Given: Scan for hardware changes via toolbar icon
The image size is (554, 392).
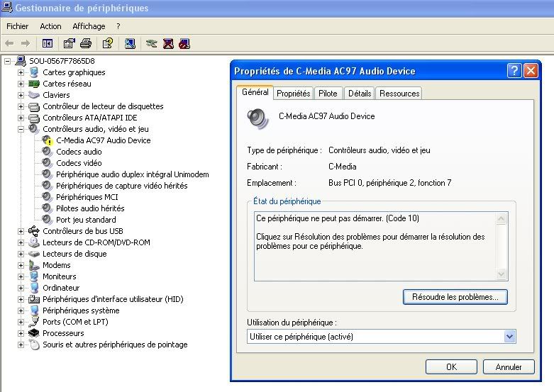Looking at the screenshot, I should point(130,43).
